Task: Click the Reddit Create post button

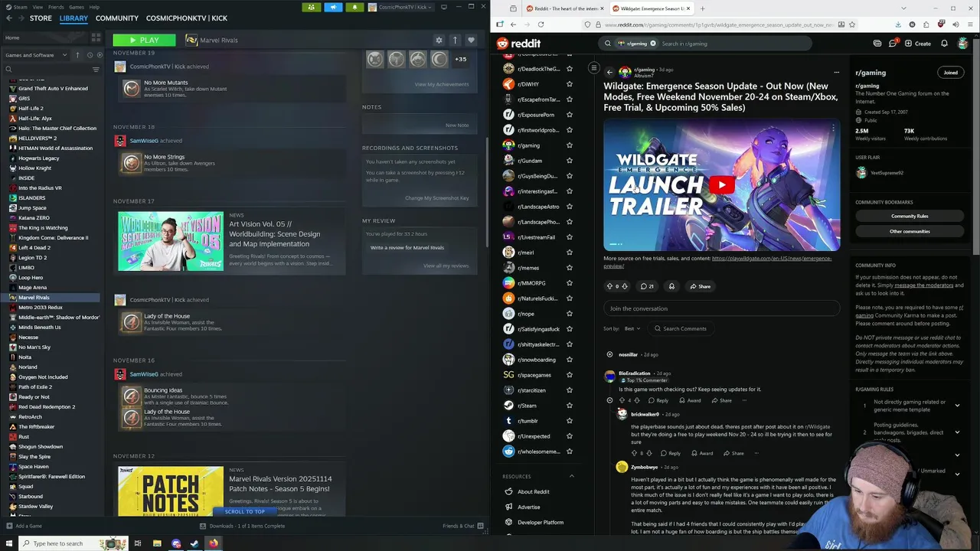Action: pyautogui.click(x=917, y=44)
